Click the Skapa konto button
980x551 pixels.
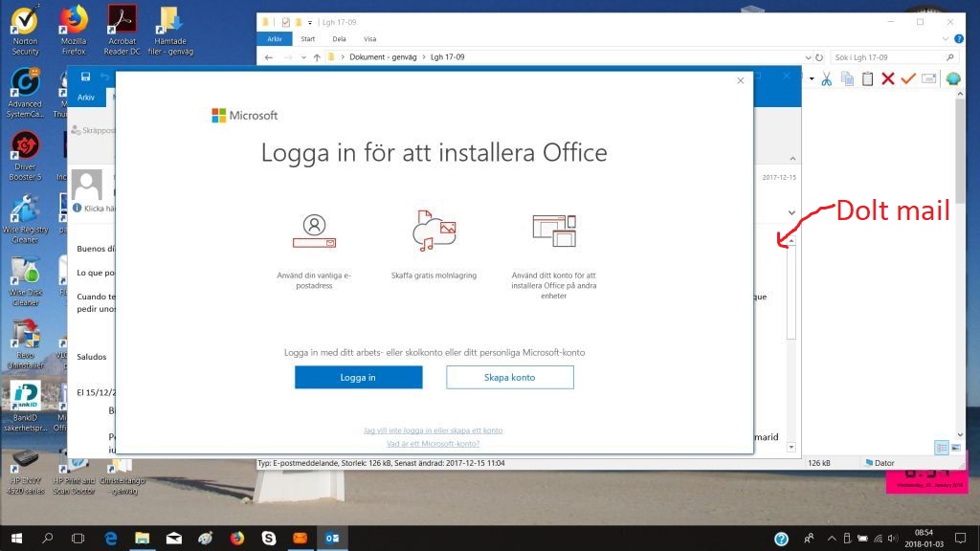[x=509, y=377]
